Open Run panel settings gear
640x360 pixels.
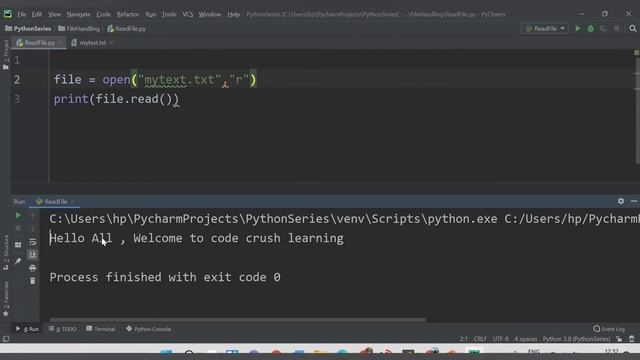621,201
